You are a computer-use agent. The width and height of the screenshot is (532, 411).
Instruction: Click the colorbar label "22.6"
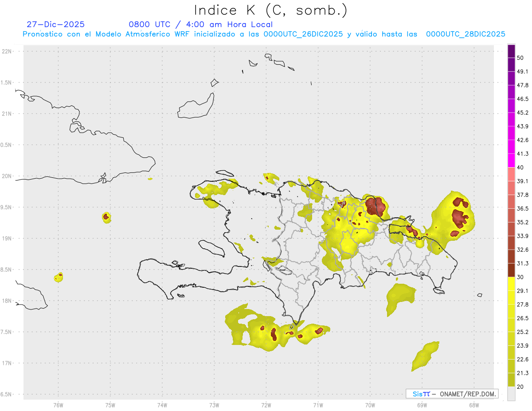coord(522,359)
